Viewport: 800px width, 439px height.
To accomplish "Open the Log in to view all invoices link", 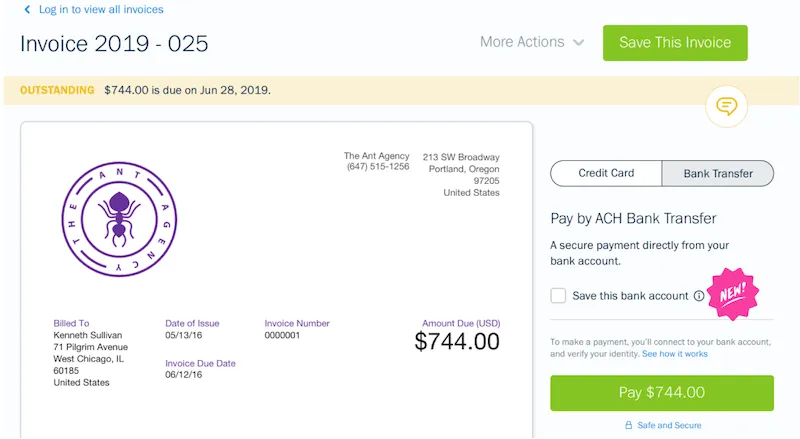I will [100, 10].
